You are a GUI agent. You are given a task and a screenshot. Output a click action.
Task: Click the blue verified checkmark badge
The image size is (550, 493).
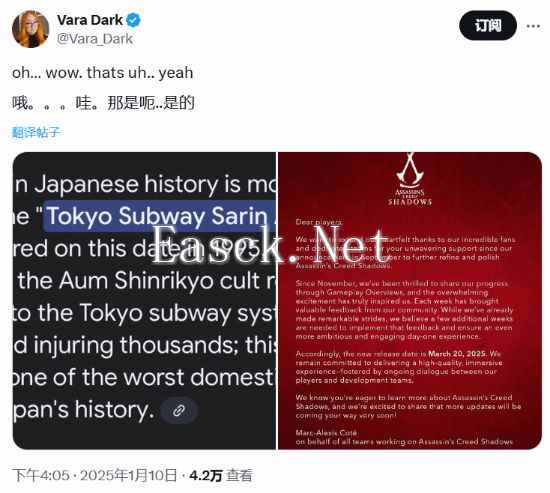(134, 20)
